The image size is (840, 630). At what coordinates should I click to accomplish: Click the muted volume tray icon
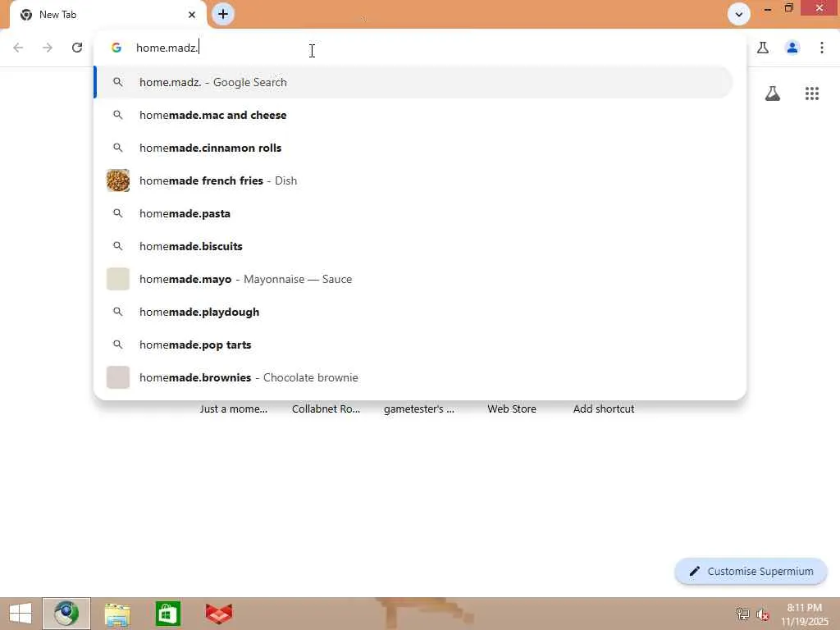click(763, 614)
